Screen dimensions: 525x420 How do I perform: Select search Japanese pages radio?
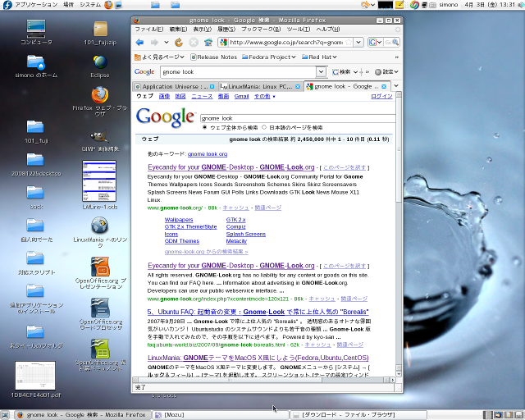(x=264, y=127)
